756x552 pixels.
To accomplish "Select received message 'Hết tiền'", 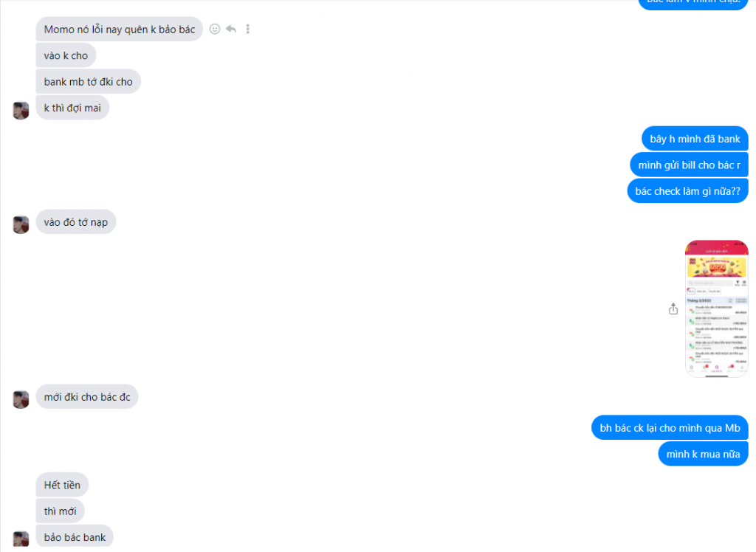I will click(62, 485).
